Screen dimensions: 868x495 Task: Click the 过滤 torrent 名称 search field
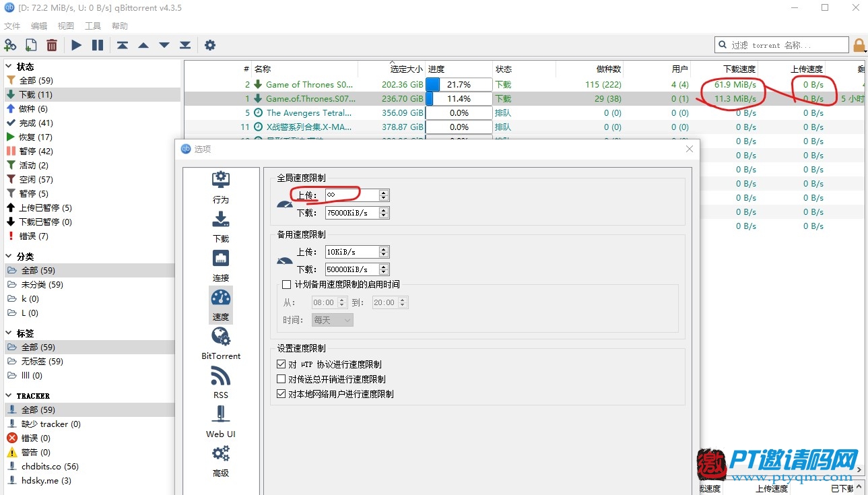click(x=782, y=45)
